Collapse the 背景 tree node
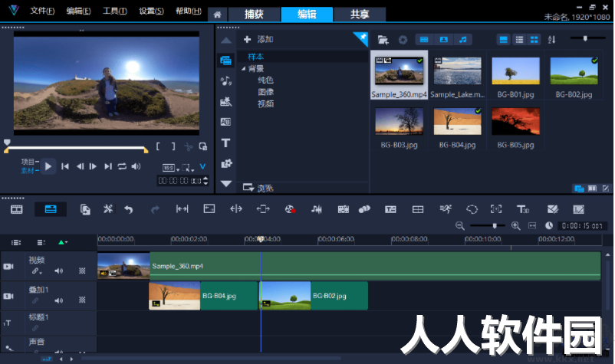The width and height of the screenshot is (615, 364). coord(244,68)
